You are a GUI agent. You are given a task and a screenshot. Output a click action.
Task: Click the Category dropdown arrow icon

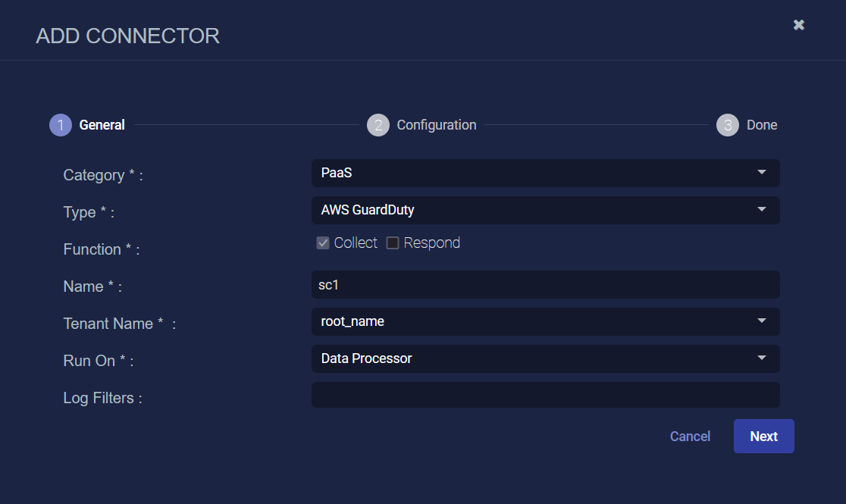pyautogui.click(x=762, y=172)
